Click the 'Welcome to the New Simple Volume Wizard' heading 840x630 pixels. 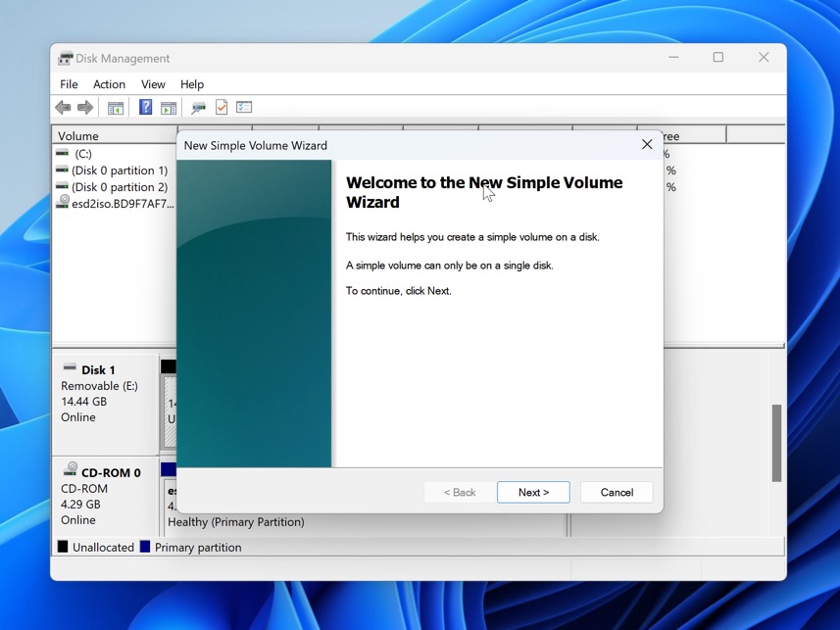[484, 192]
